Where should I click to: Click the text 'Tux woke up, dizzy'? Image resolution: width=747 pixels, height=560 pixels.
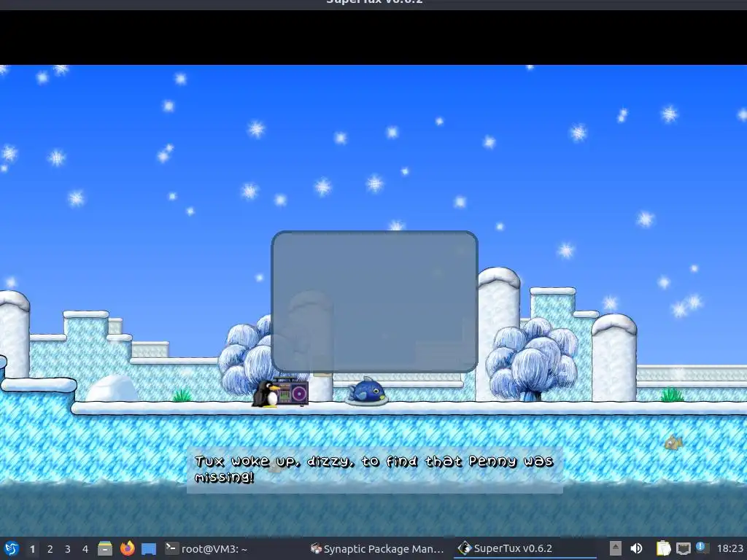(275, 461)
